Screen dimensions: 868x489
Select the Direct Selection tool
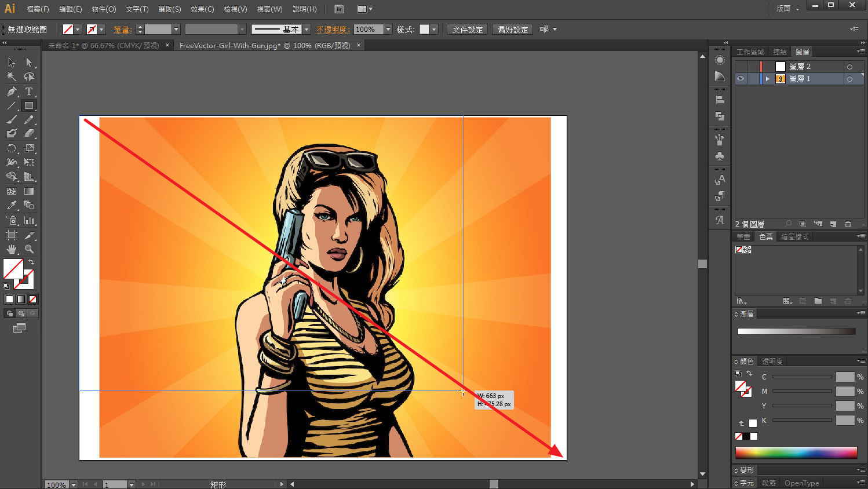tap(29, 62)
